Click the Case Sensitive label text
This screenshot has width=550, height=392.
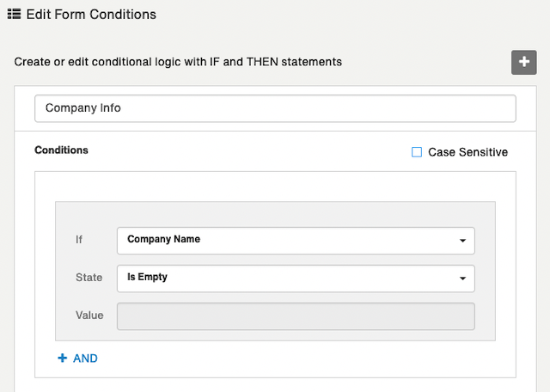point(467,152)
